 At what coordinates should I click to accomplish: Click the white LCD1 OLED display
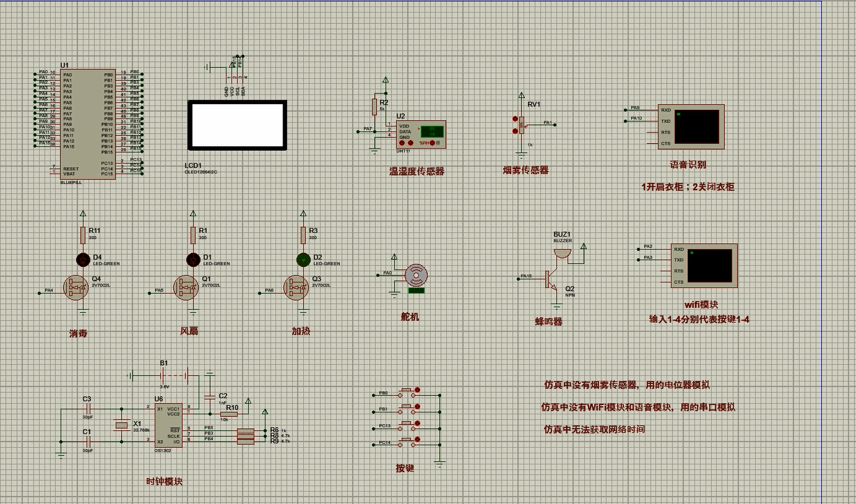tap(237, 125)
